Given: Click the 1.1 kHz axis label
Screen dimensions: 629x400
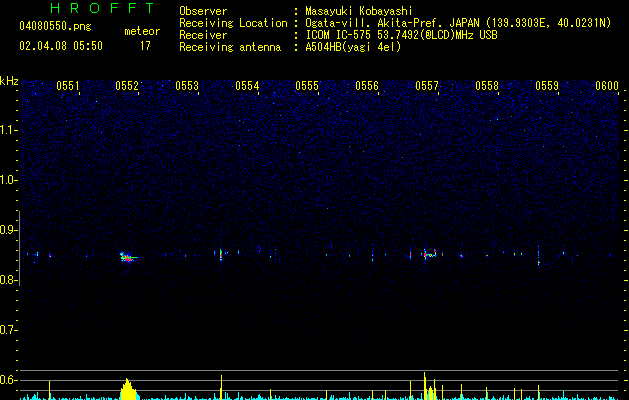Looking at the screenshot, I should pyautogui.click(x=8, y=130).
